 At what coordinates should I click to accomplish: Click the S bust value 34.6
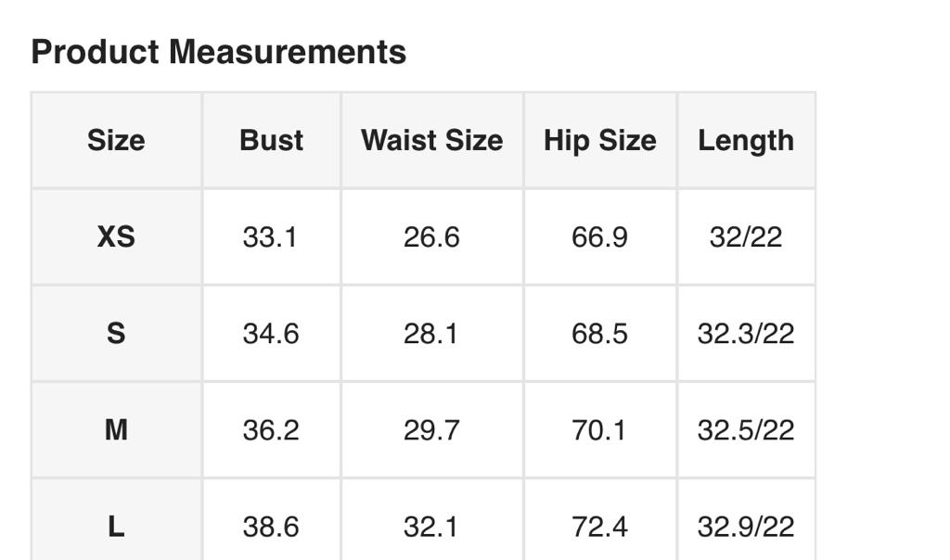coord(270,334)
